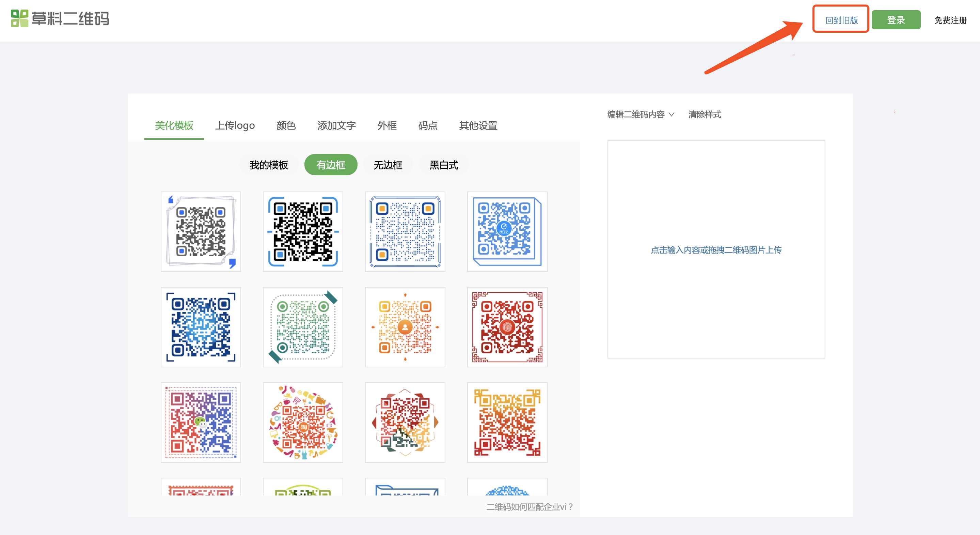Select the 无边框 filter

tap(388, 165)
